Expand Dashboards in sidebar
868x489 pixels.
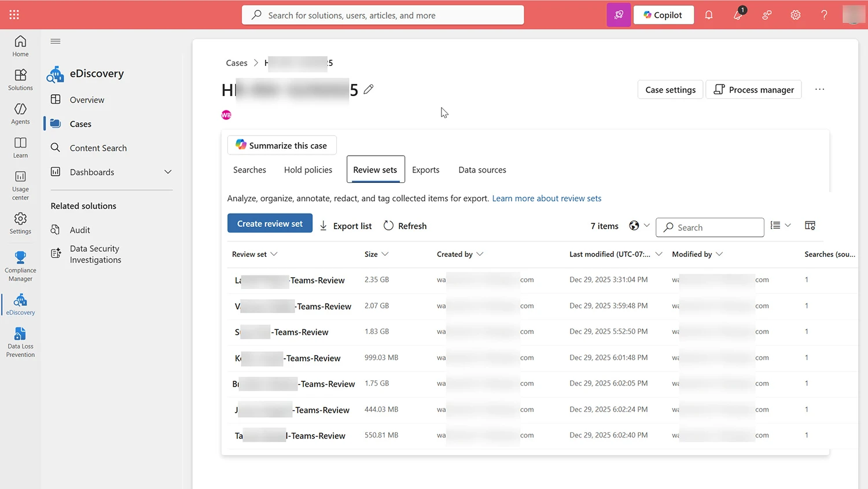pos(168,172)
